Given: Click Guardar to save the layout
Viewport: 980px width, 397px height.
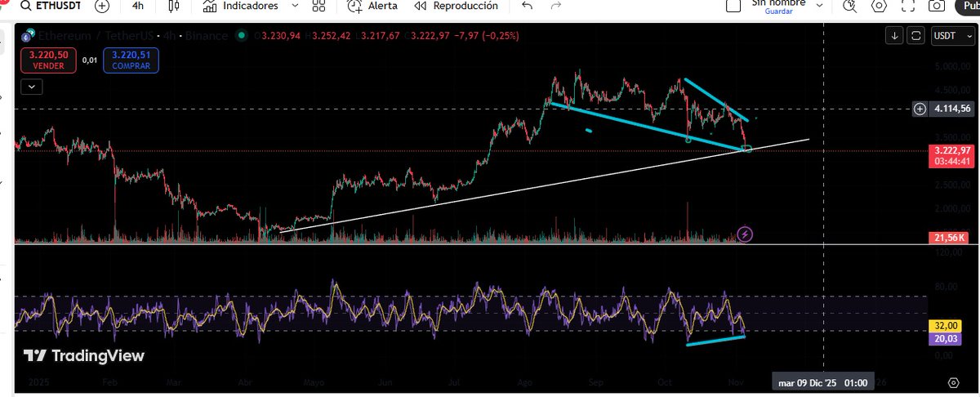Looking at the screenshot, I should 778,11.
